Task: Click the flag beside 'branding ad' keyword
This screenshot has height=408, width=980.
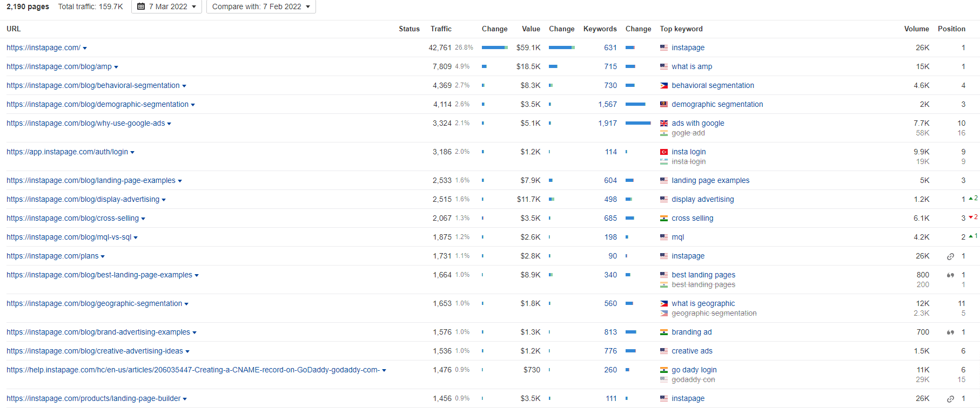Action: (663, 332)
